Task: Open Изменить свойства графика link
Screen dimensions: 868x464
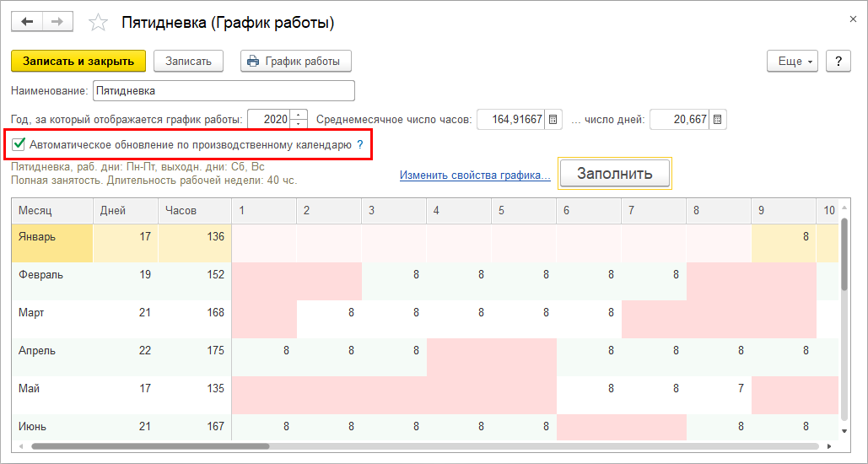Action: (475, 175)
